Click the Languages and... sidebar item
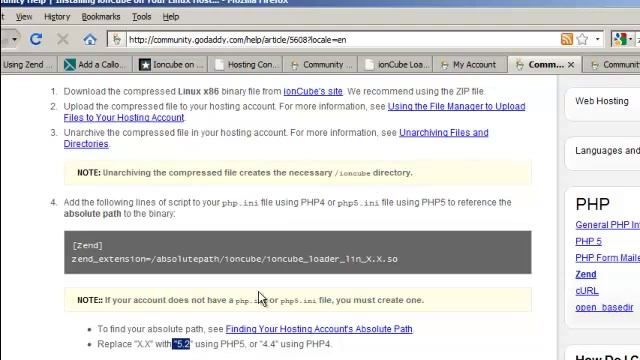The height and width of the screenshot is (360, 640). pos(607,151)
